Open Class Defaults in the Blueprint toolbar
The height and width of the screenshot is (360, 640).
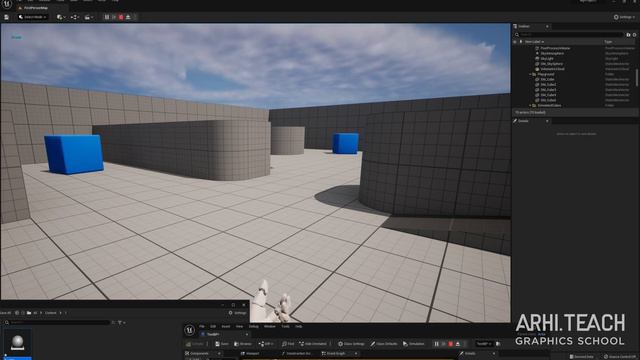[x=384, y=344]
